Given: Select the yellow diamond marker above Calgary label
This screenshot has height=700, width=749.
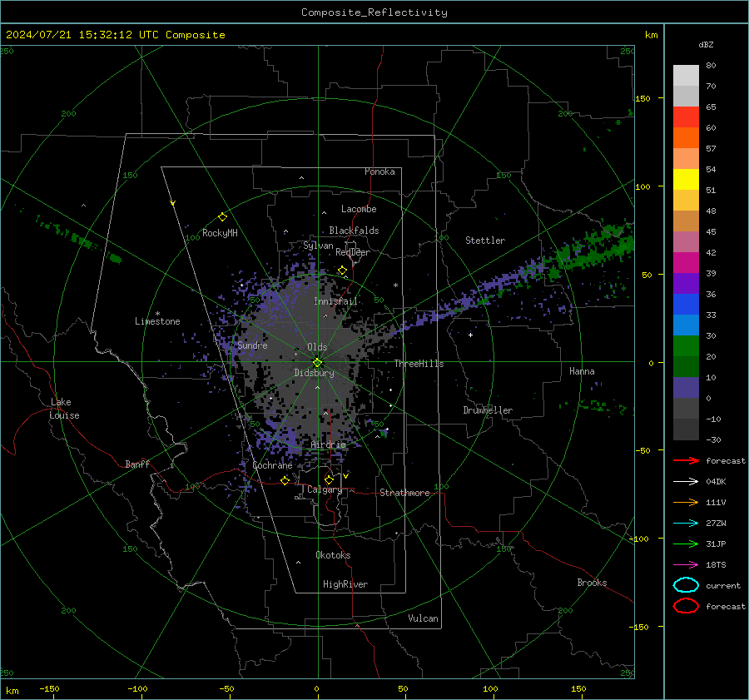Looking at the screenshot, I should point(329,479).
